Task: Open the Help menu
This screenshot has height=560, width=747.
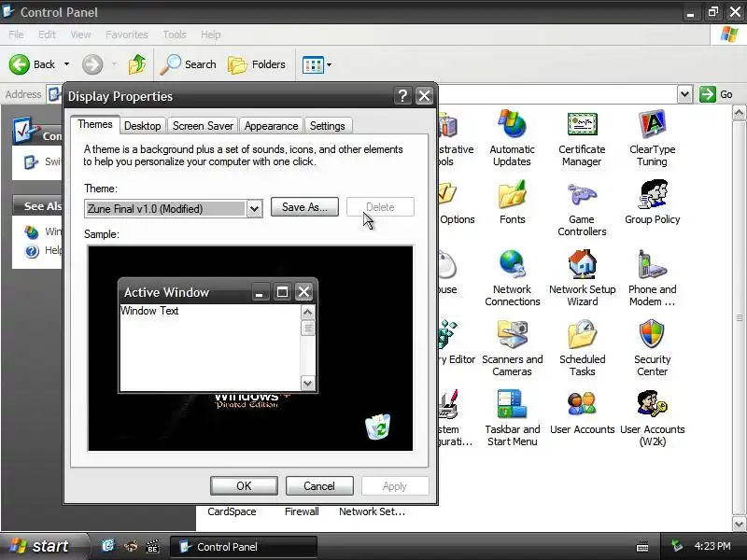Action: click(211, 35)
